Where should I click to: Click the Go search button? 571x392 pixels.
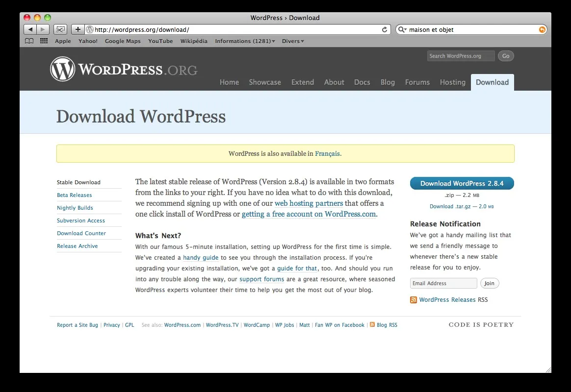point(506,56)
